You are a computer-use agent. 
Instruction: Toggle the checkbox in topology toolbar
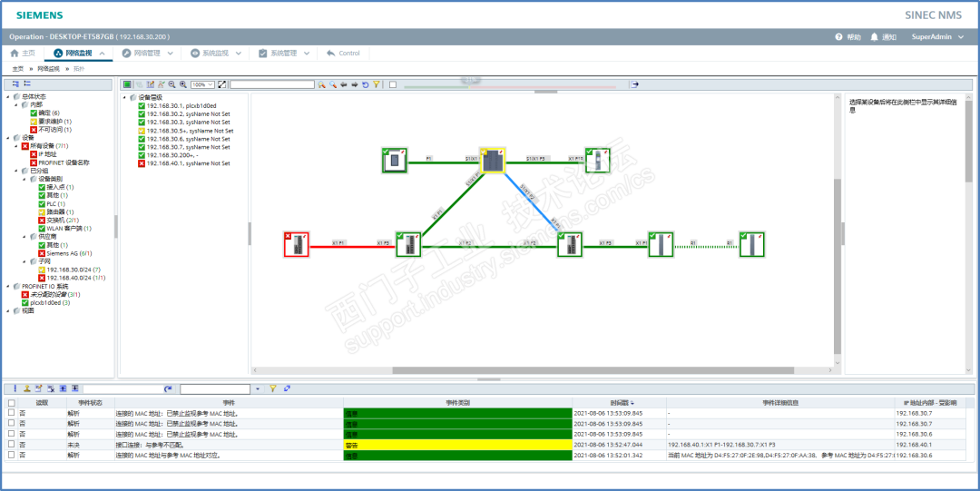(x=393, y=84)
